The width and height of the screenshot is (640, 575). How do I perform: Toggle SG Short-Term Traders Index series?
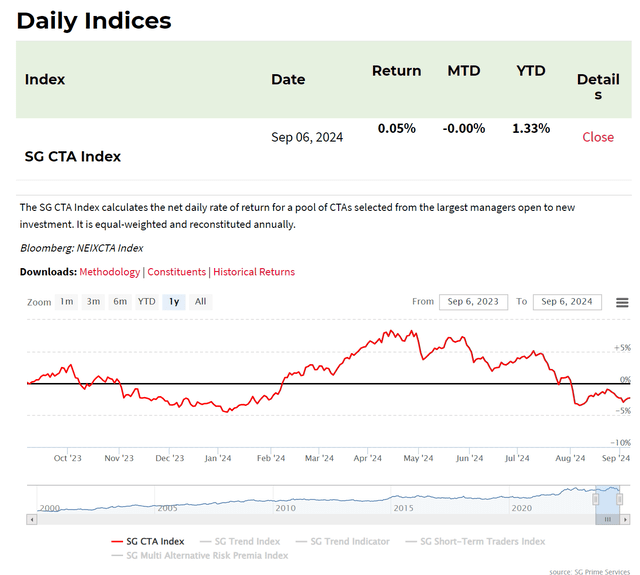tap(475, 542)
